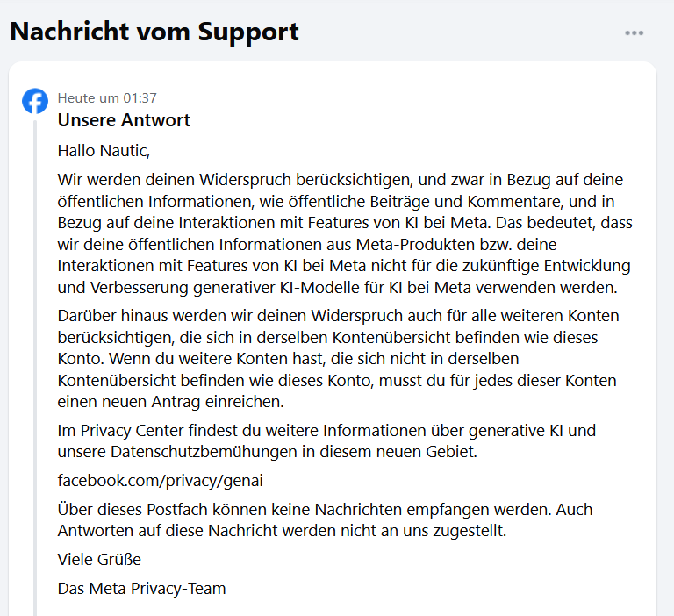Click the Facebook logo avatar
The width and height of the screenshot is (674, 616).
click(x=35, y=101)
